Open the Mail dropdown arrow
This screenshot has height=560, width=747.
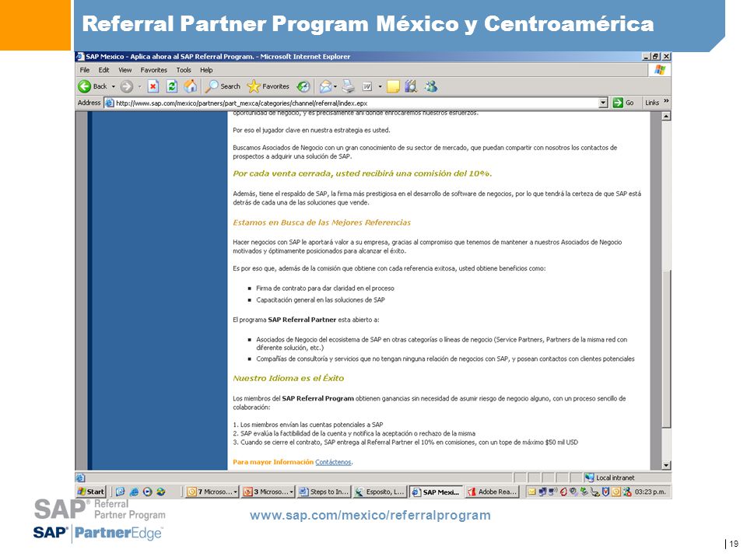[335, 86]
